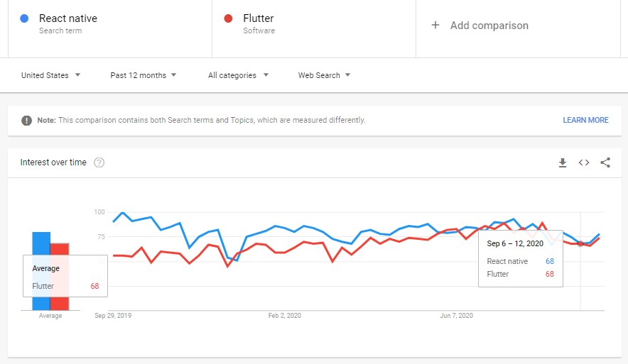Click the note warning exclamation icon
The width and height of the screenshot is (628, 364).
[26, 121]
